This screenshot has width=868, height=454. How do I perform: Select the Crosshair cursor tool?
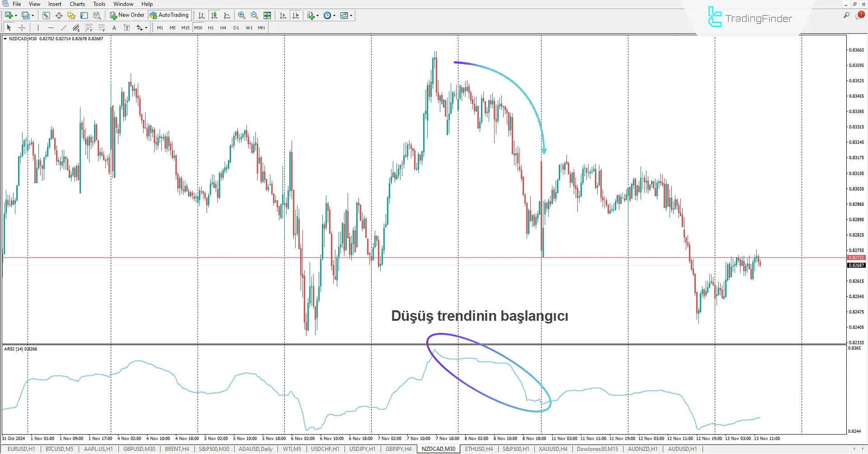click(x=22, y=28)
